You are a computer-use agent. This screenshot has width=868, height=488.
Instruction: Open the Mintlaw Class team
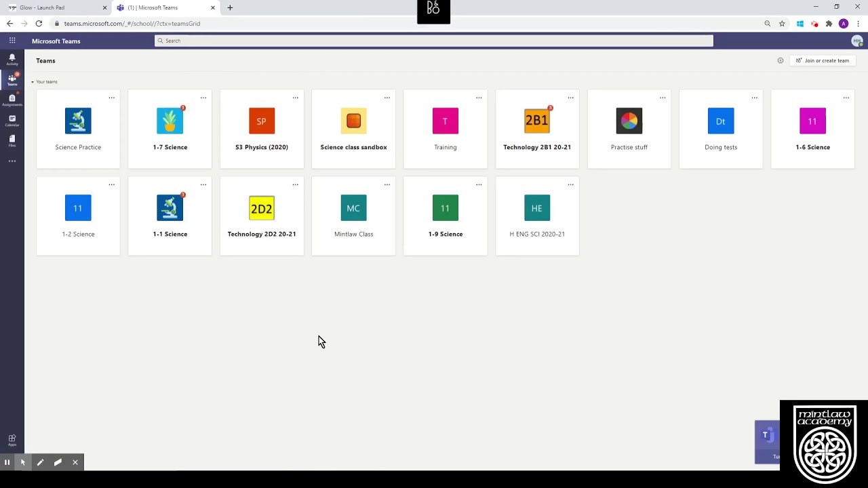click(x=353, y=216)
